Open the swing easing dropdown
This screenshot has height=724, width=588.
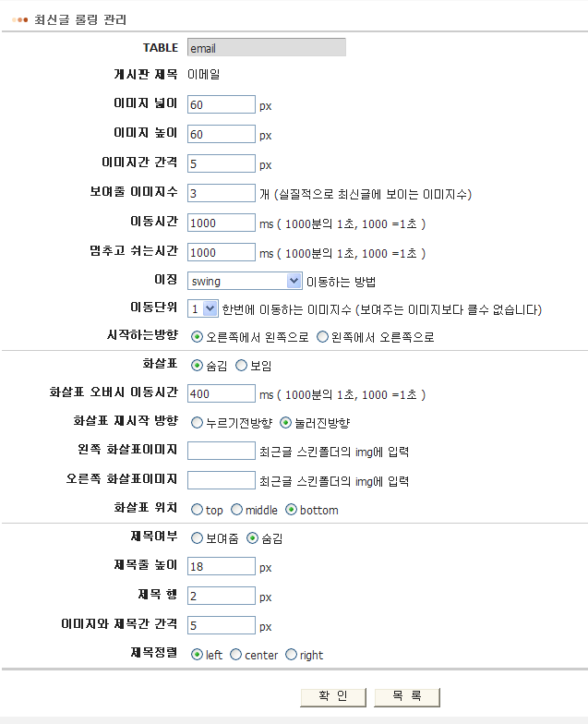point(245,281)
